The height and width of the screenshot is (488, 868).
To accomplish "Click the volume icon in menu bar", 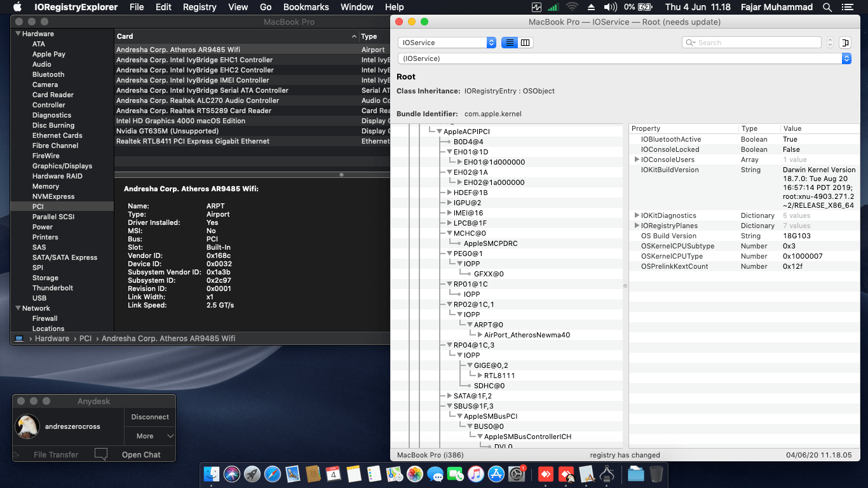I will click(611, 7).
